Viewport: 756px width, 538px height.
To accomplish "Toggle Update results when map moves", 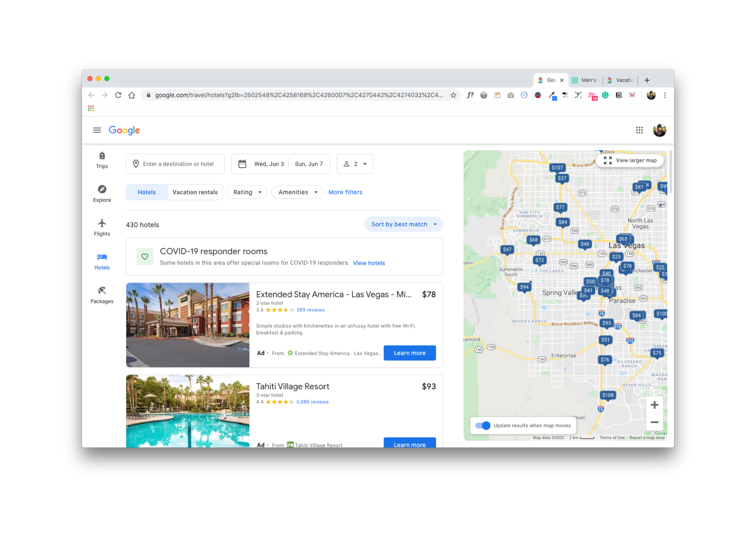I will click(483, 425).
